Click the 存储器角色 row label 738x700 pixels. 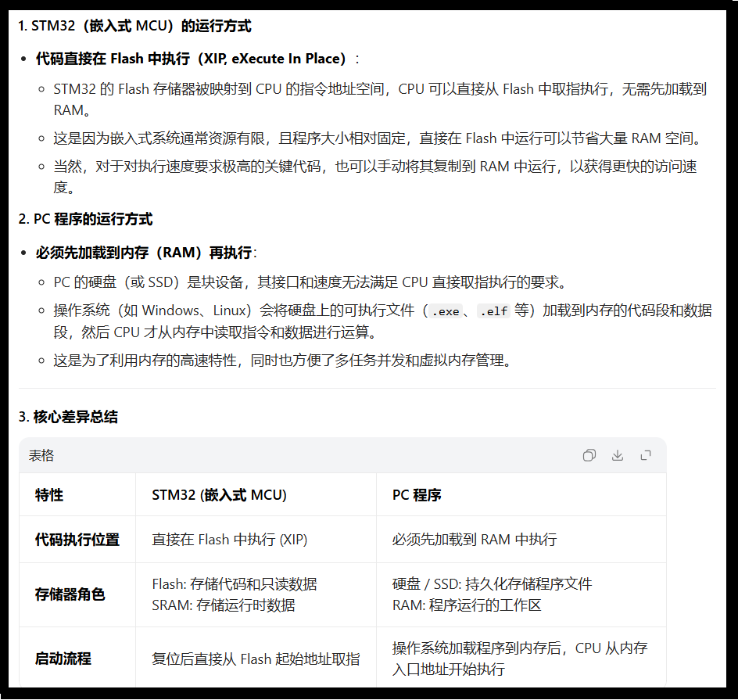70,594
